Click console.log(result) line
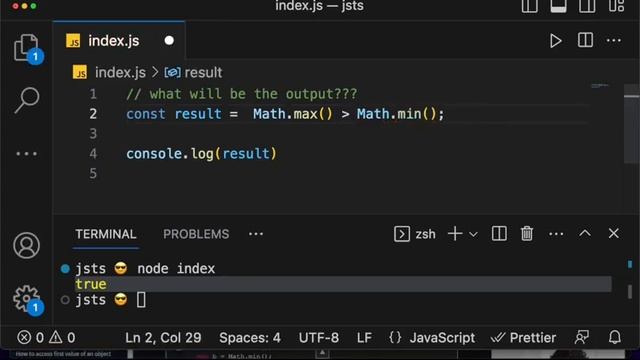The height and width of the screenshot is (360, 640). 201,154
